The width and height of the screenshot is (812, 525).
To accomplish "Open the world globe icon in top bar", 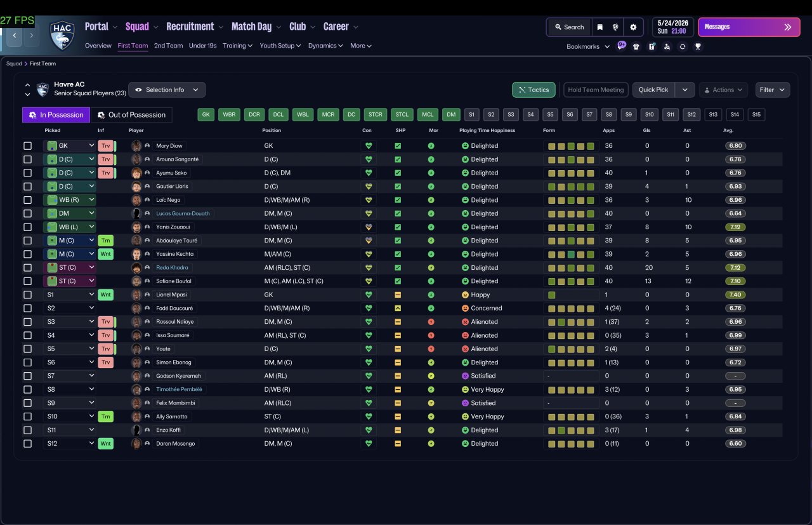I will tap(615, 27).
